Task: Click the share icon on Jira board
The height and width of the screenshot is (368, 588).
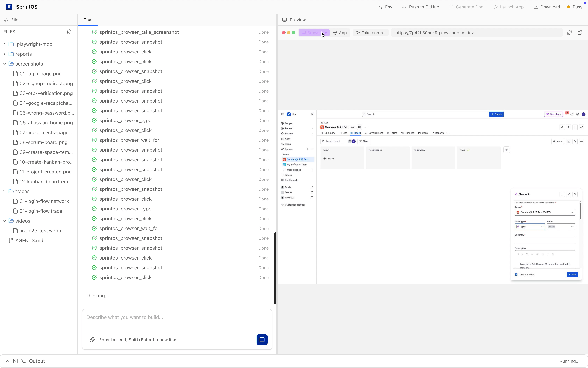Action: 562,127
